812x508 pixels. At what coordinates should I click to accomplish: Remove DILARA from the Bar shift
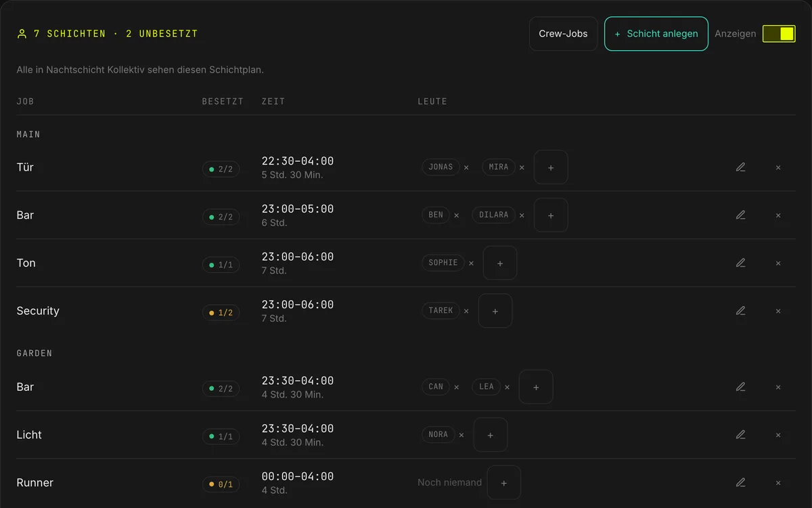point(522,215)
